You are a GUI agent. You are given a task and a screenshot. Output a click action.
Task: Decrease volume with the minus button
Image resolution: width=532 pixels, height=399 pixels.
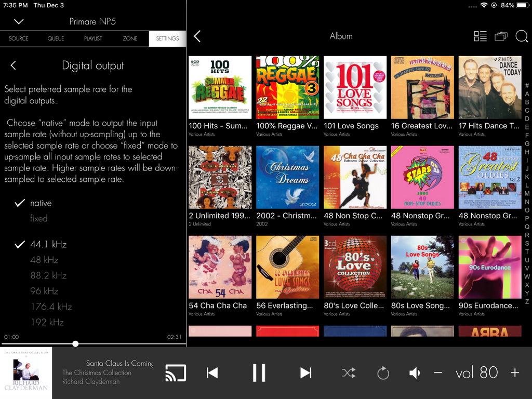tap(438, 373)
